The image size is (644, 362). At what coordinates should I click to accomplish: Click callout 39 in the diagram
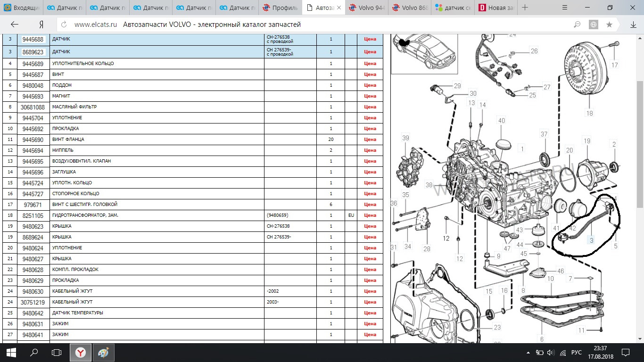406,138
